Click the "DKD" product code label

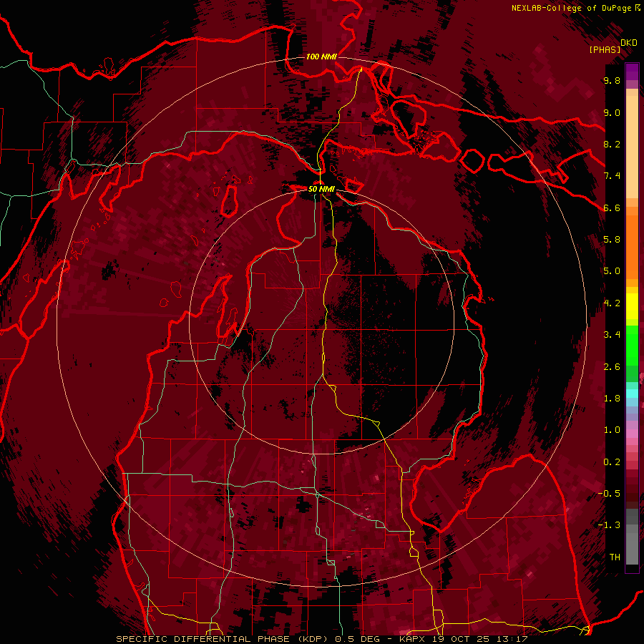(629, 43)
